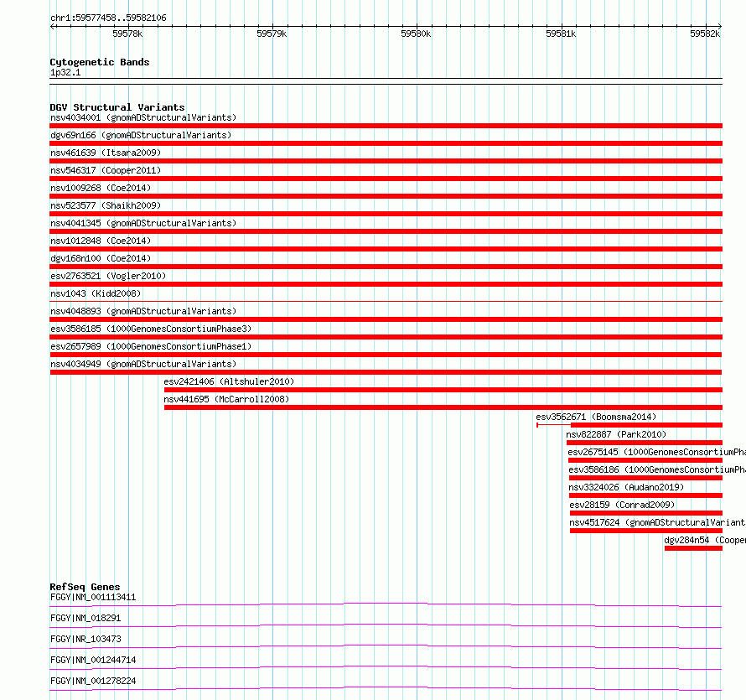Open nsv4041345 gnomAD variant label
This screenshot has width=746, height=700.
pos(143,223)
